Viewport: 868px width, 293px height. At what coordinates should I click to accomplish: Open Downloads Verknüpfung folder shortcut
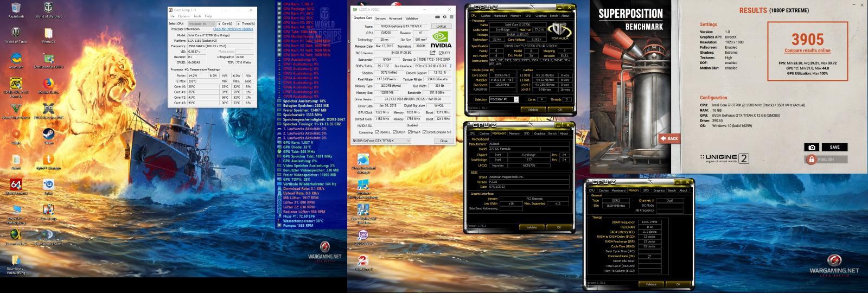point(16,264)
